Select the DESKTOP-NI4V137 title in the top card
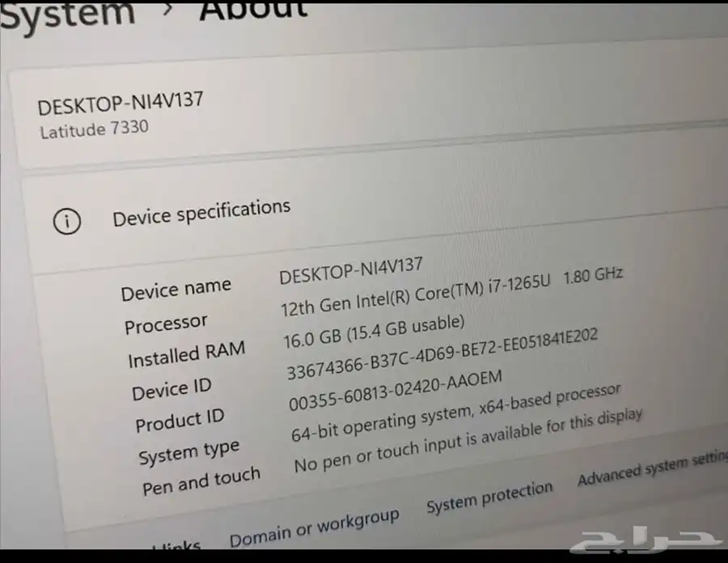The image size is (728, 563). click(121, 103)
